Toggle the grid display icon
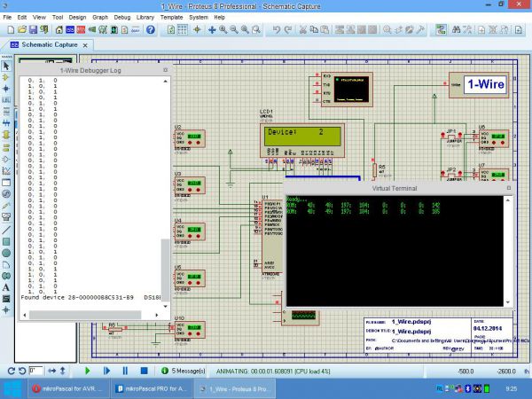This screenshot has width=532, height=399. (183, 30)
